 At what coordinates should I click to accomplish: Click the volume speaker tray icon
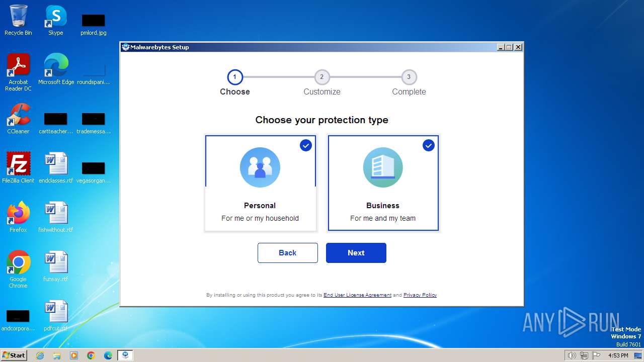(572, 355)
